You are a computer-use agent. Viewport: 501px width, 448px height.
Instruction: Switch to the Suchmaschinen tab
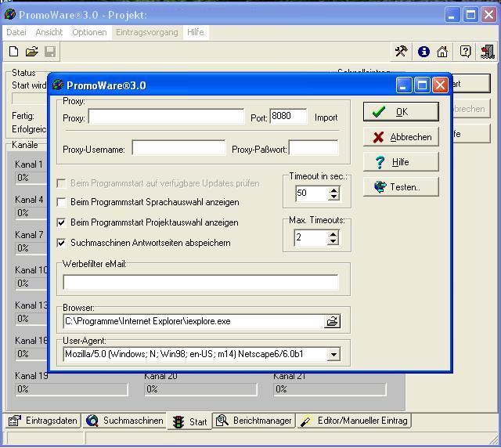click(x=124, y=421)
